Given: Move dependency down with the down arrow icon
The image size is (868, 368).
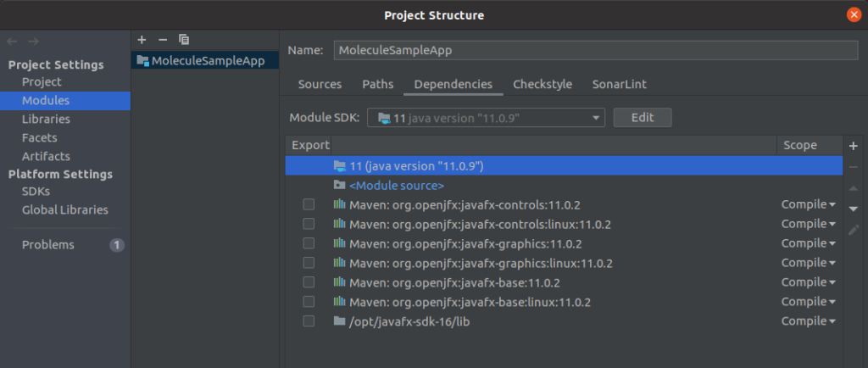Looking at the screenshot, I should (853, 209).
